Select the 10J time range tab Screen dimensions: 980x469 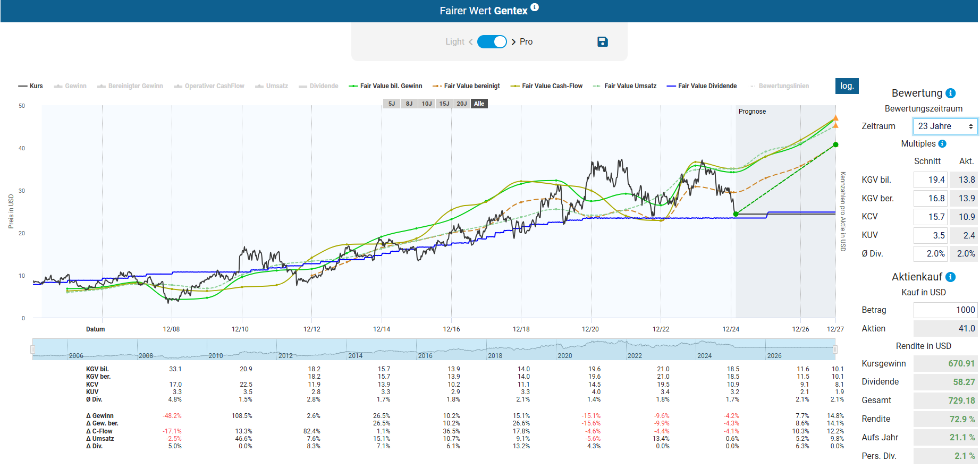426,104
